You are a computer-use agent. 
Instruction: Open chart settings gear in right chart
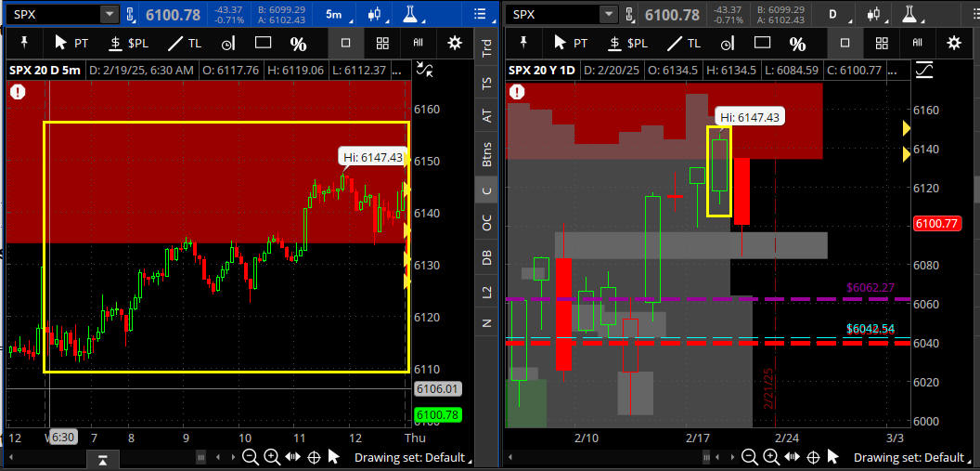point(953,43)
